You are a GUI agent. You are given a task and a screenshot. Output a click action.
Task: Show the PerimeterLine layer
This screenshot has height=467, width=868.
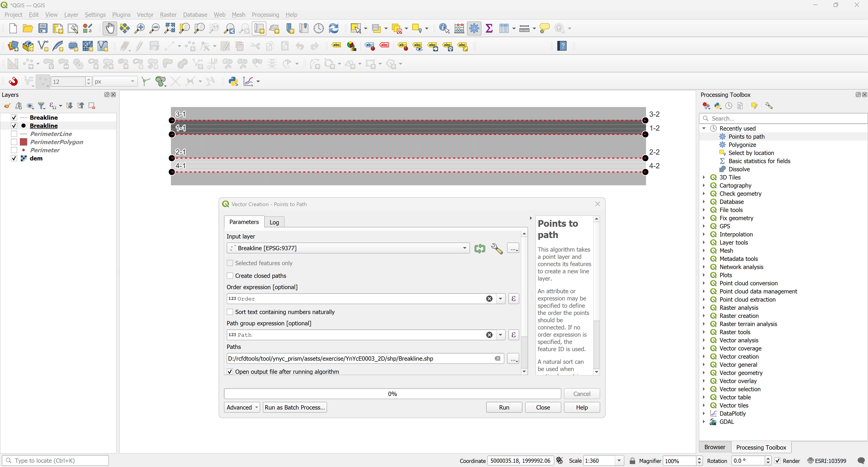[14, 133]
